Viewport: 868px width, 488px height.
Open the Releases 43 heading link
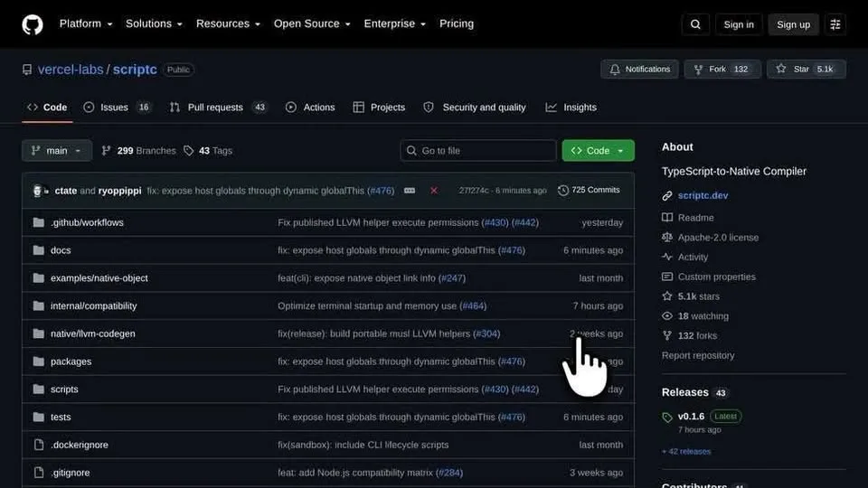point(694,392)
